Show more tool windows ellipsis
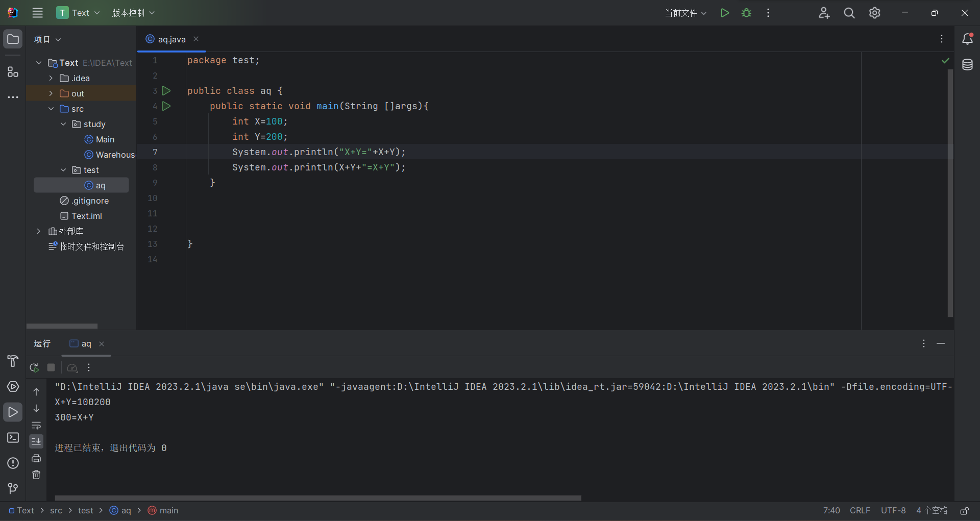The height and width of the screenshot is (521, 980). click(x=13, y=97)
